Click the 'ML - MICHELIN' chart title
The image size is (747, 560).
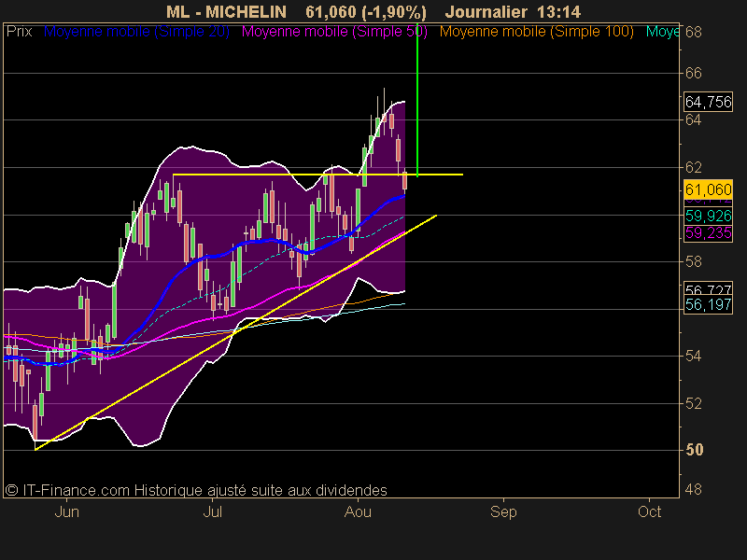[226, 12]
